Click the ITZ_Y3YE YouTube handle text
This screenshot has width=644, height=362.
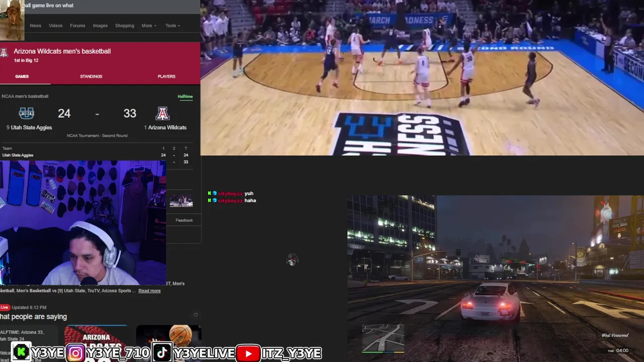tap(291, 353)
